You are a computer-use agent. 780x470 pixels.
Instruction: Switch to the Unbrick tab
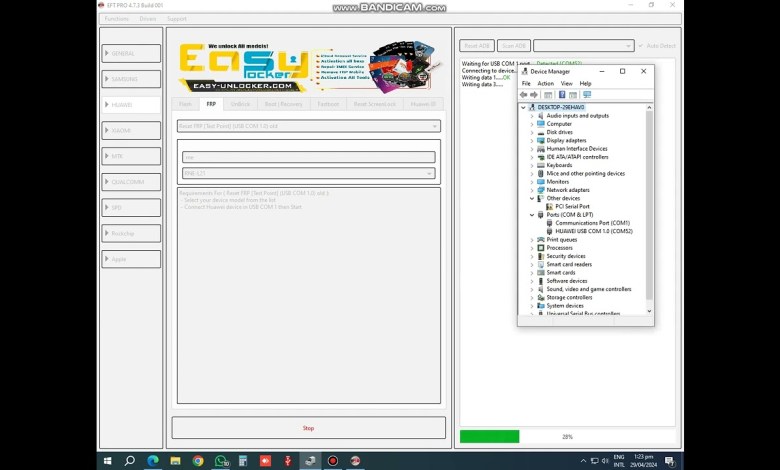[240, 104]
